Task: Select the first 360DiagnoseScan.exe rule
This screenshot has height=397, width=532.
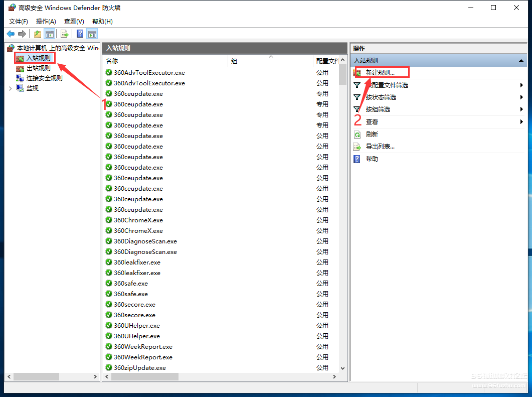Action: point(145,241)
